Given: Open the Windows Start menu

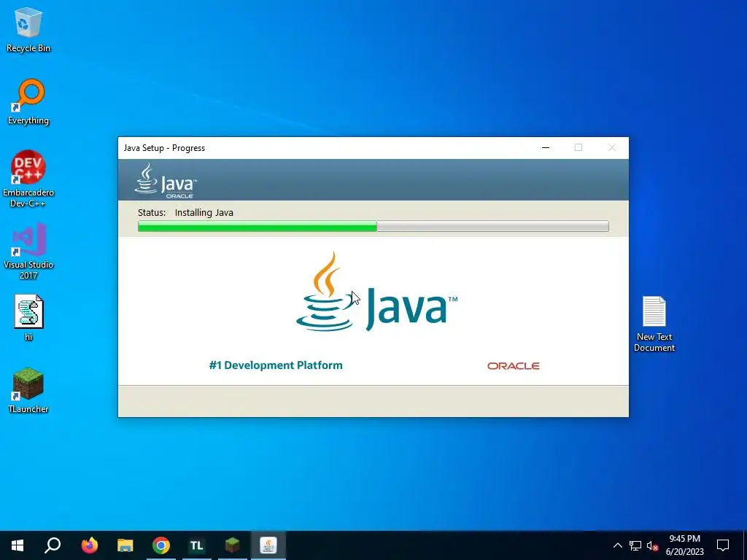Looking at the screenshot, I should click(x=18, y=545).
